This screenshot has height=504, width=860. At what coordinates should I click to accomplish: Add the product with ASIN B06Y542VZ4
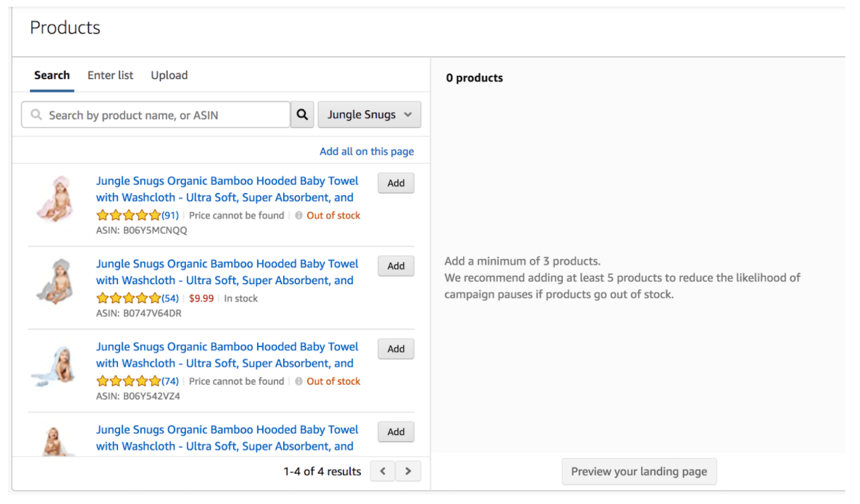(x=396, y=349)
